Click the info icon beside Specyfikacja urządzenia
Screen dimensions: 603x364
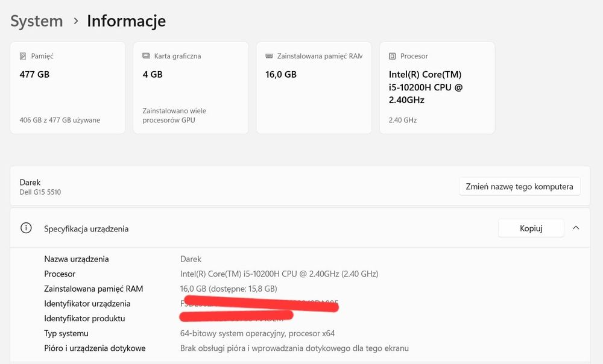point(26,228)
